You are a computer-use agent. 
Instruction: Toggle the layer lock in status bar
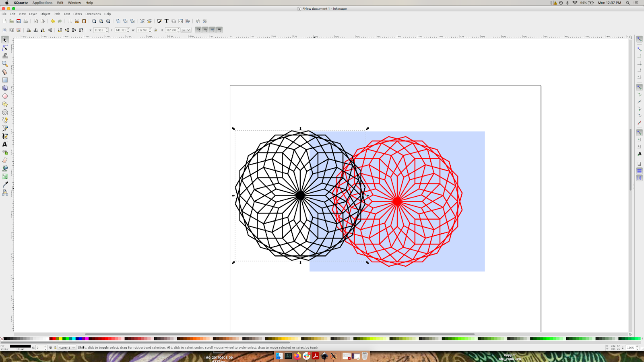[x=55, y=348]
